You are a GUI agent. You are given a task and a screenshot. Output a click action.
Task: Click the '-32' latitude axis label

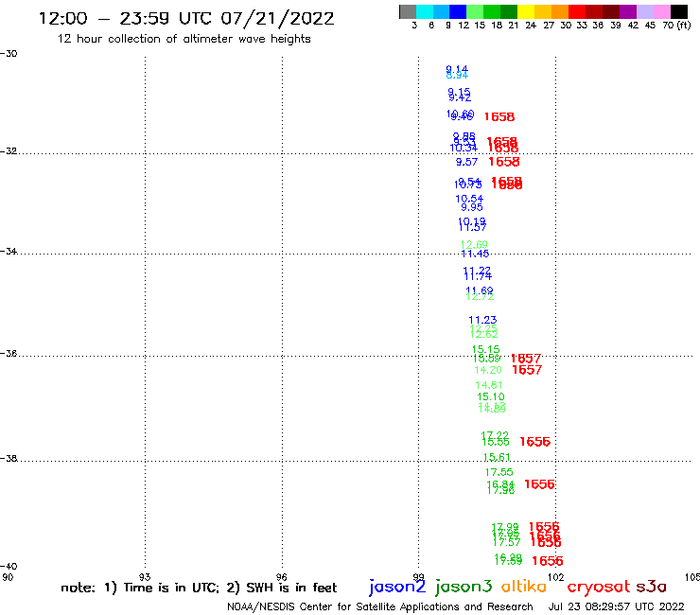(x=9, y=151)
